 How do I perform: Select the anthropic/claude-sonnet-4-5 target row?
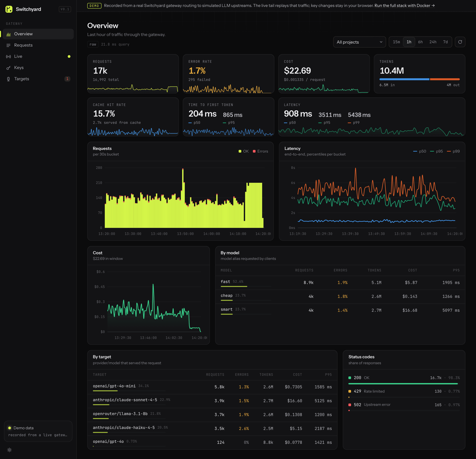tap(212, 401)
